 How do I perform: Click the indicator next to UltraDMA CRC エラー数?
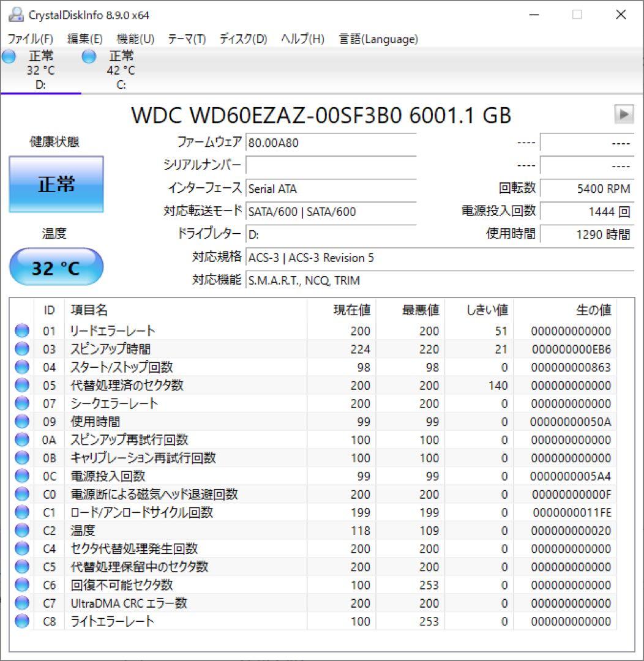tap(21, 603)
